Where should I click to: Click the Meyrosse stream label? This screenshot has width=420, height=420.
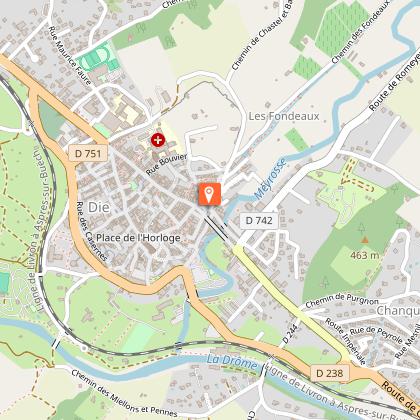pos(270,179)
